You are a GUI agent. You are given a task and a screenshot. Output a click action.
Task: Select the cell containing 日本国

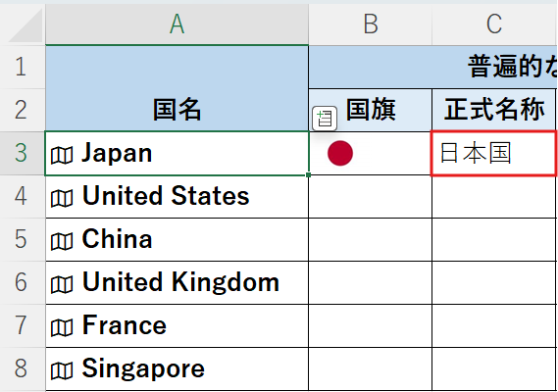[493, 153]
